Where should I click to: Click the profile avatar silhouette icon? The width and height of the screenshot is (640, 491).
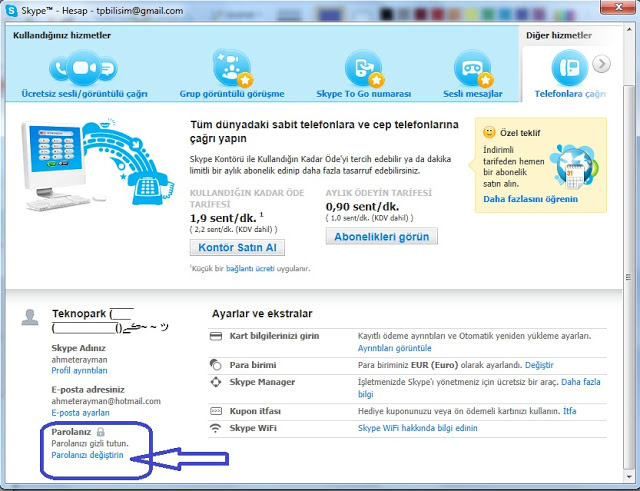click(x=30, y=318)
